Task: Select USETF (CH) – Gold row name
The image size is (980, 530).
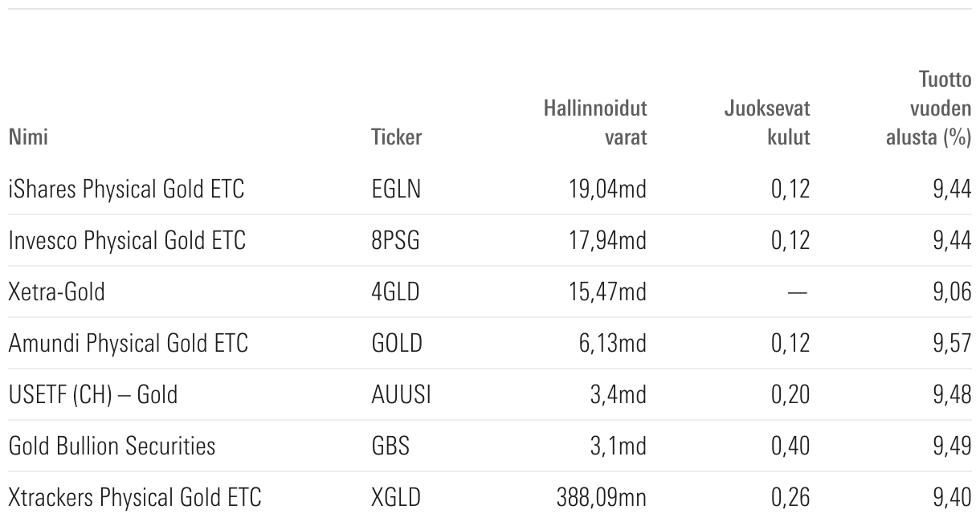Action: pos(93,394)
